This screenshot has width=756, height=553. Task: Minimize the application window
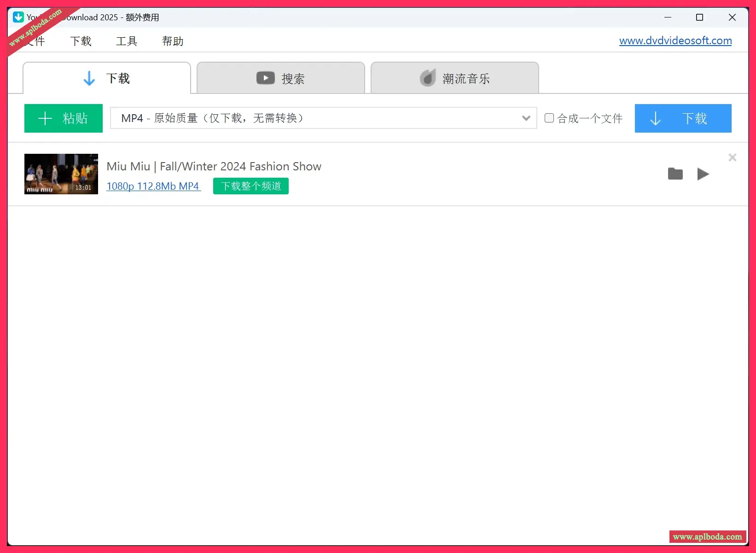click(668, 17)
